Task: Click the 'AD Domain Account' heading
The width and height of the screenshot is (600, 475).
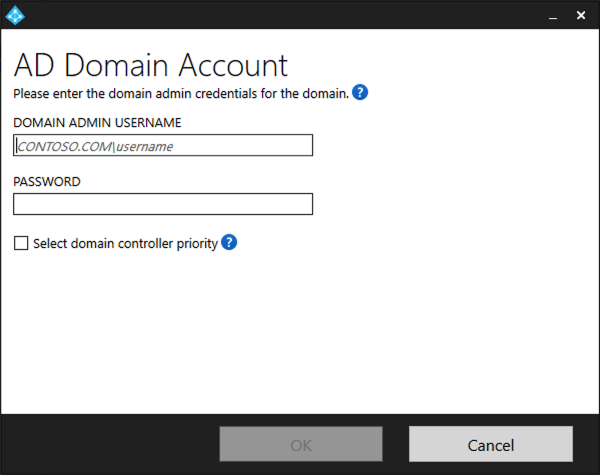Action: click(150, 65)
